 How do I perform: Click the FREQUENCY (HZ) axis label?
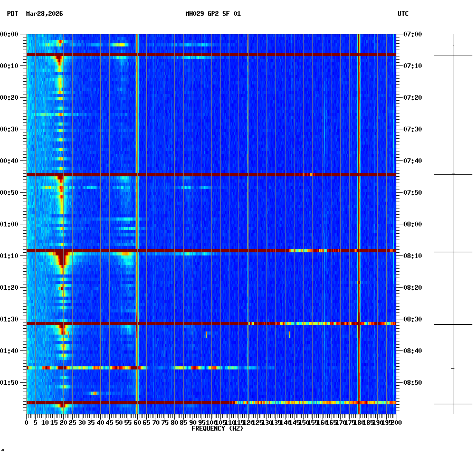coord(218,428)
